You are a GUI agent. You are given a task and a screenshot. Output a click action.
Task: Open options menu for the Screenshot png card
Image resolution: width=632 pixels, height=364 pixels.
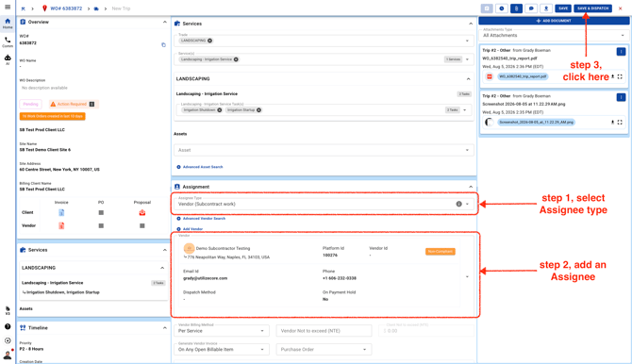tap(621, 97)
